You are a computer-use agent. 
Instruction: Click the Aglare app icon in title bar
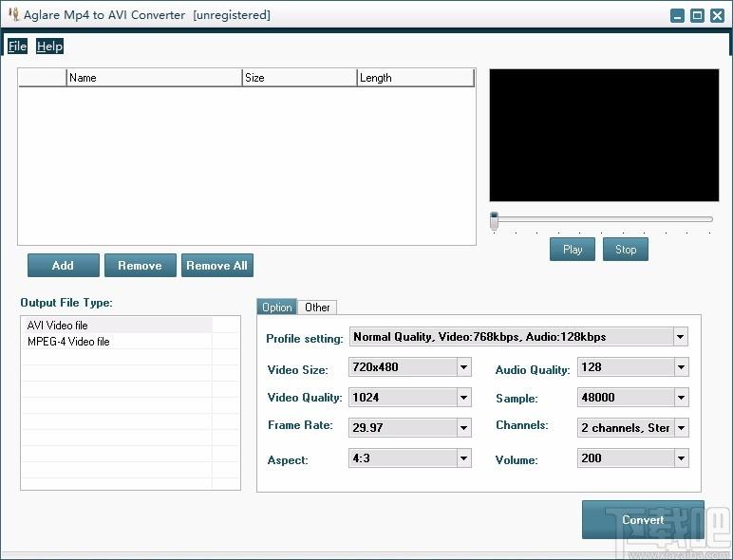(x=13, y=14)
